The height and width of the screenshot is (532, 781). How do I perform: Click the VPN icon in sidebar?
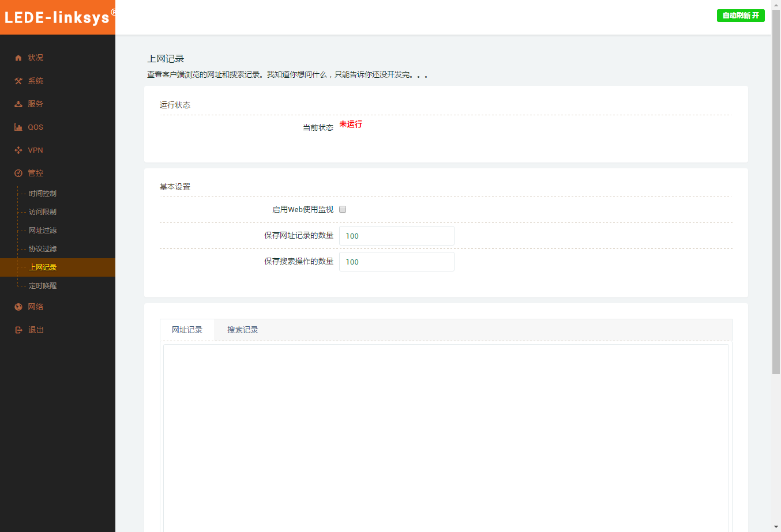coord(18,150)
